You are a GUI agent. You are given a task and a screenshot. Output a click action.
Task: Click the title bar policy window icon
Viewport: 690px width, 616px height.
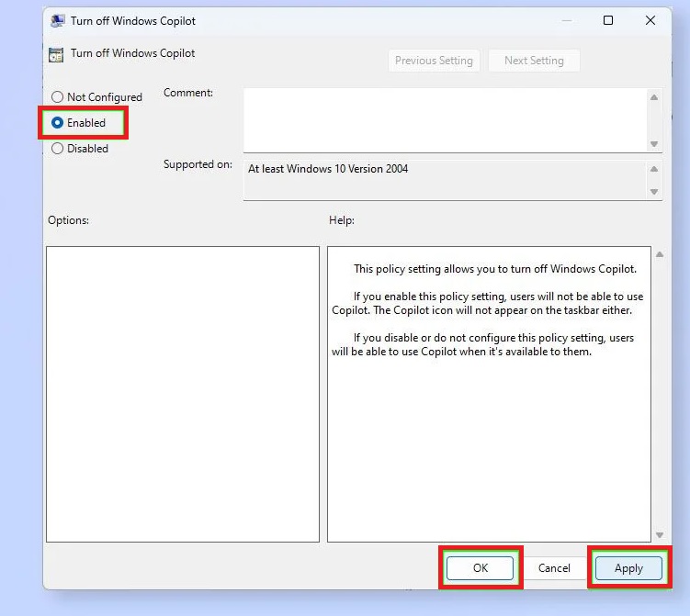(x=57, y=21)
